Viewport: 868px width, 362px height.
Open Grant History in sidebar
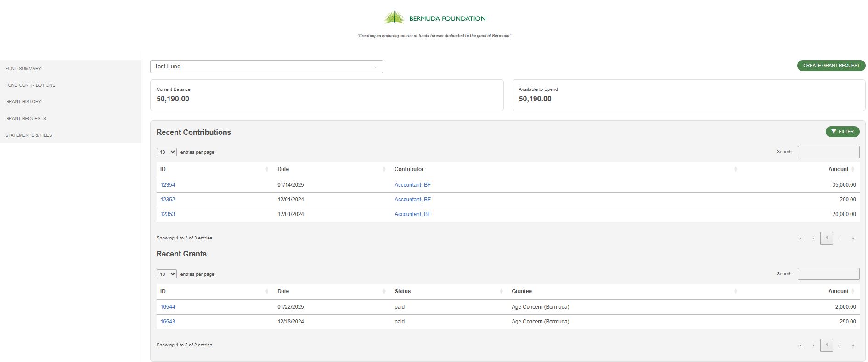click(23, 101)
